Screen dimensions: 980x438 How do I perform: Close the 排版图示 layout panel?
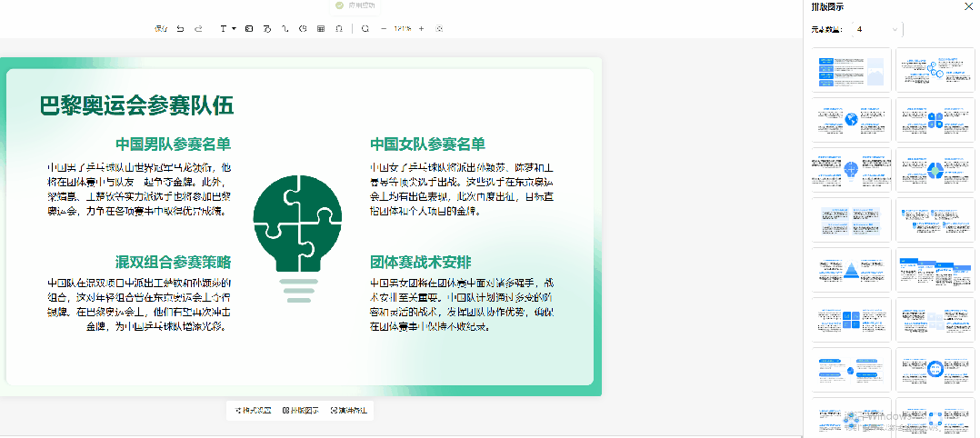968,7
